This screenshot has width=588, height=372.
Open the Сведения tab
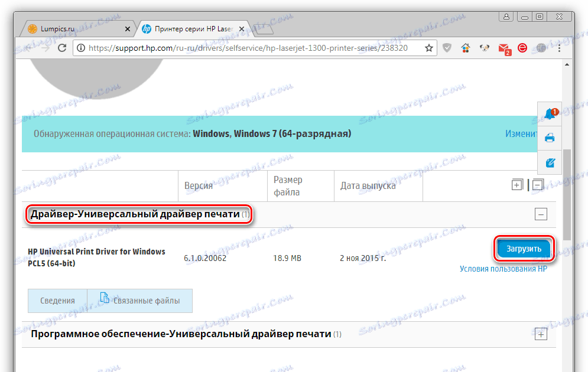click(x=57, y=301)
